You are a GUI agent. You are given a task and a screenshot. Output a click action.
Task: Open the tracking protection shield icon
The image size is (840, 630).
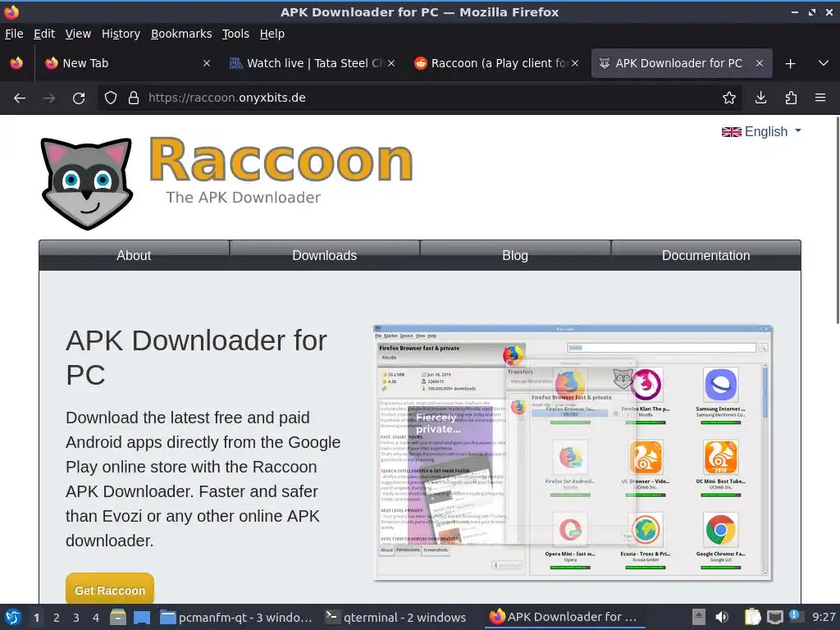[x=111, y=98]
